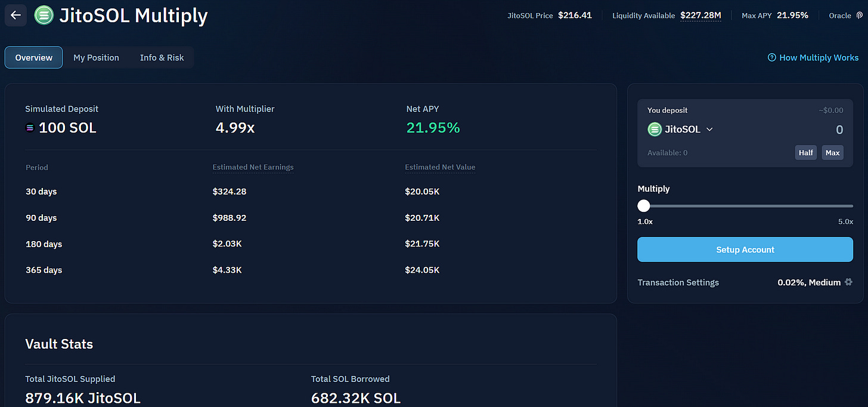Click the Max APY 21.95% header value
Screen dimensions: 868x407
pos(792,16)
